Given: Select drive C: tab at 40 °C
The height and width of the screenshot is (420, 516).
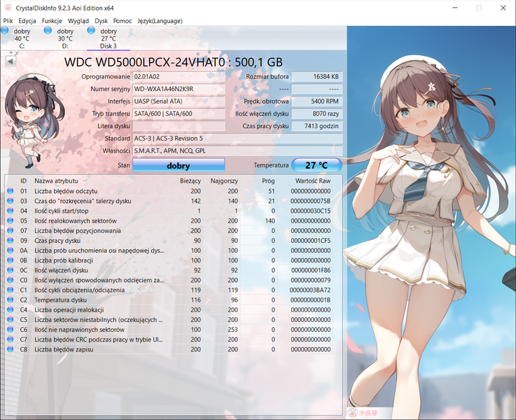Looking at the screenshot, I should pyautogui.click(x=22, y=38).
